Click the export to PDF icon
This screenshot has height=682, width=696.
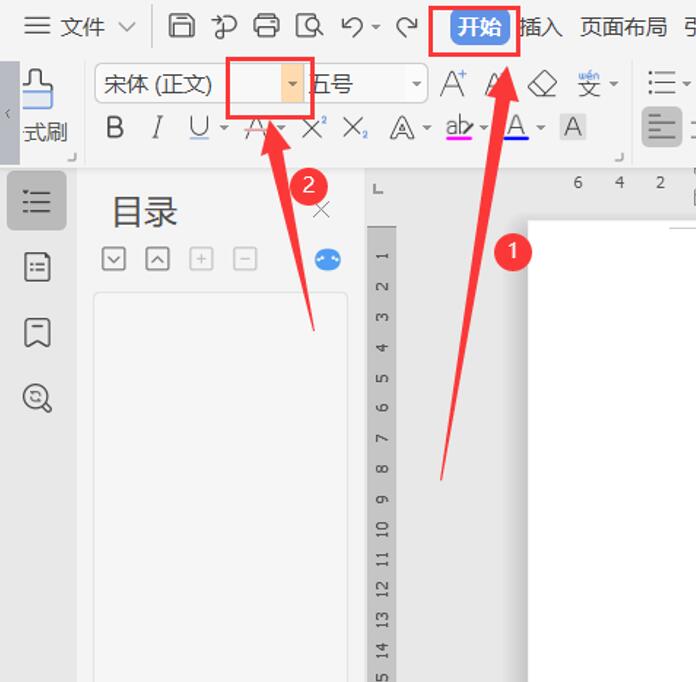click(x=224, y=26)
